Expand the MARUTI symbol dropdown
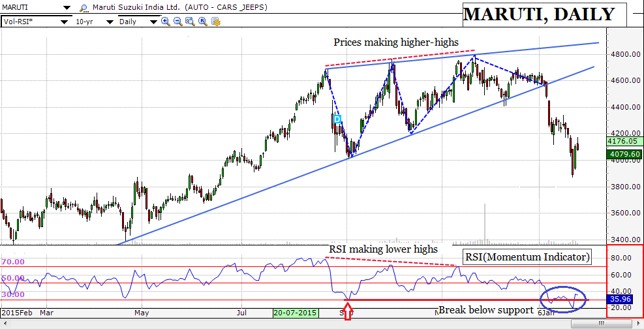The image size is (644, 329). pos(67,8)
